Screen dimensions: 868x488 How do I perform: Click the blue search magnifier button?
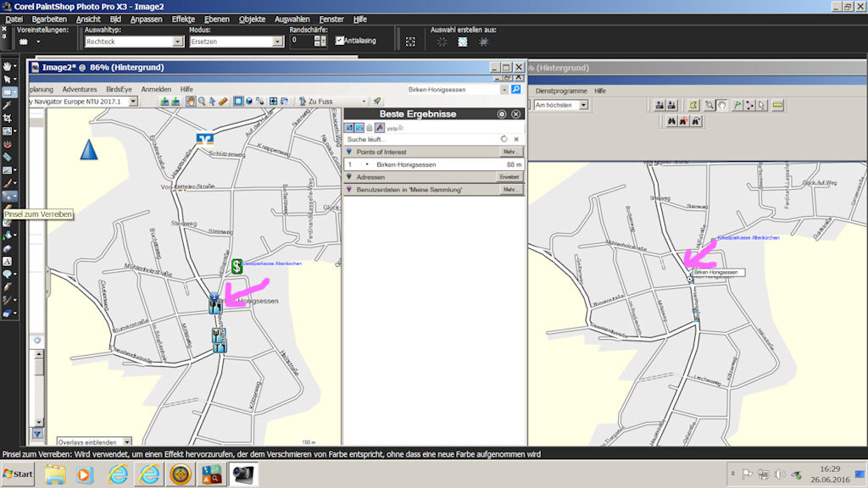click(515, 89)
